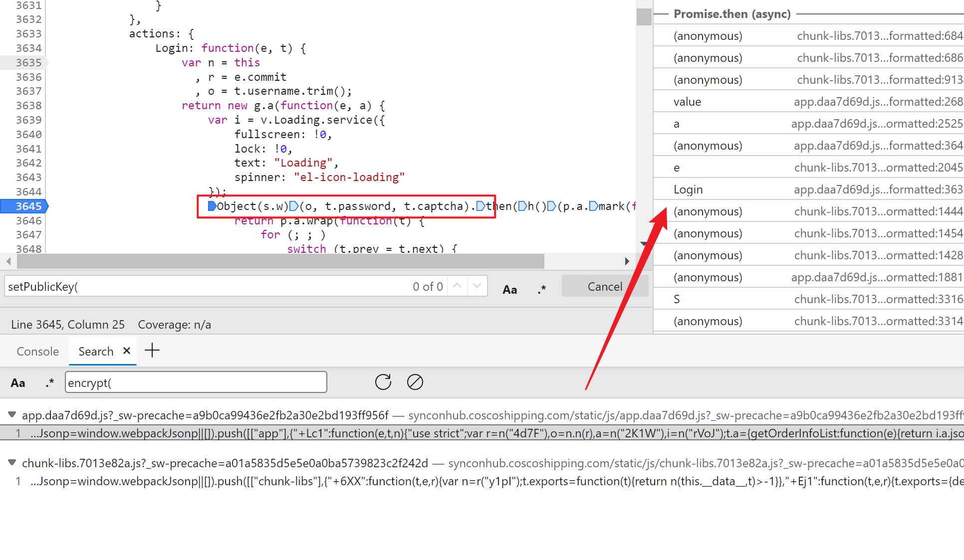Select call stack frame S

click(x=808, y=299)
